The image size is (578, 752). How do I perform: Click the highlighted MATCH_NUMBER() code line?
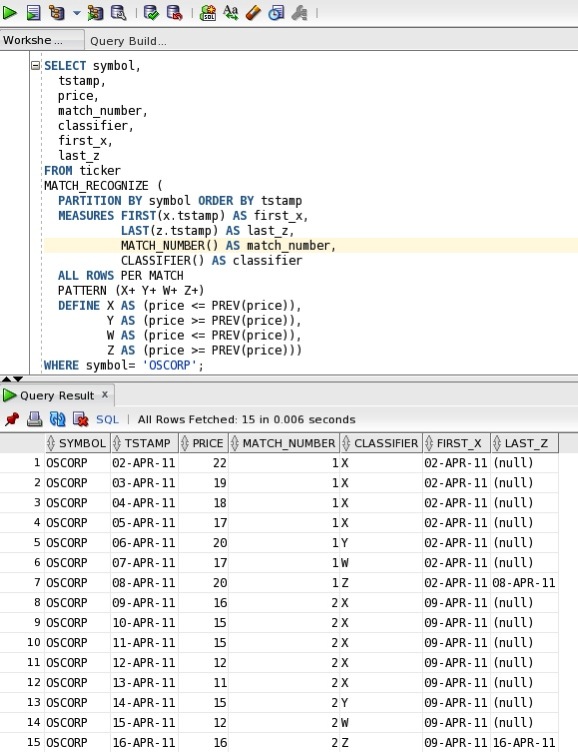(228, 246)
